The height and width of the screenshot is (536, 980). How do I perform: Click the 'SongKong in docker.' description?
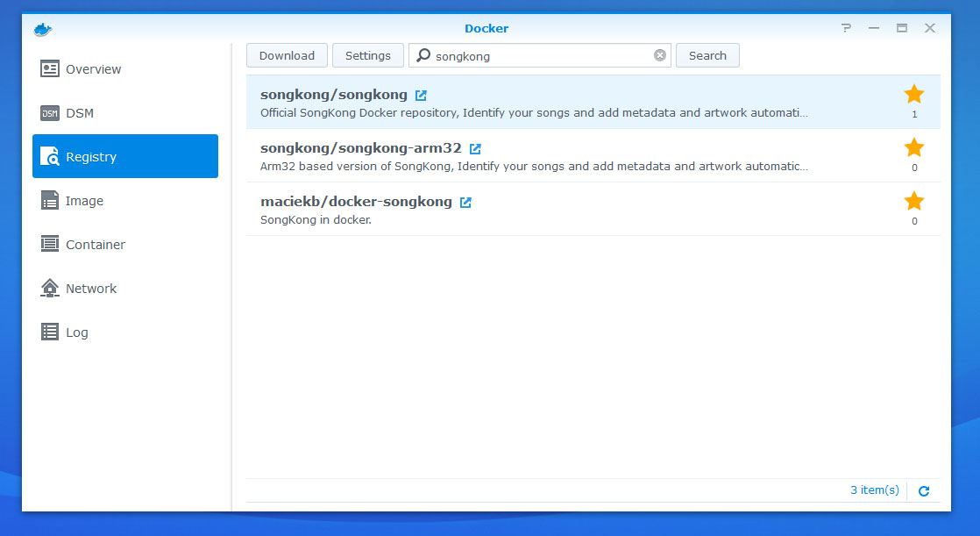316,220
